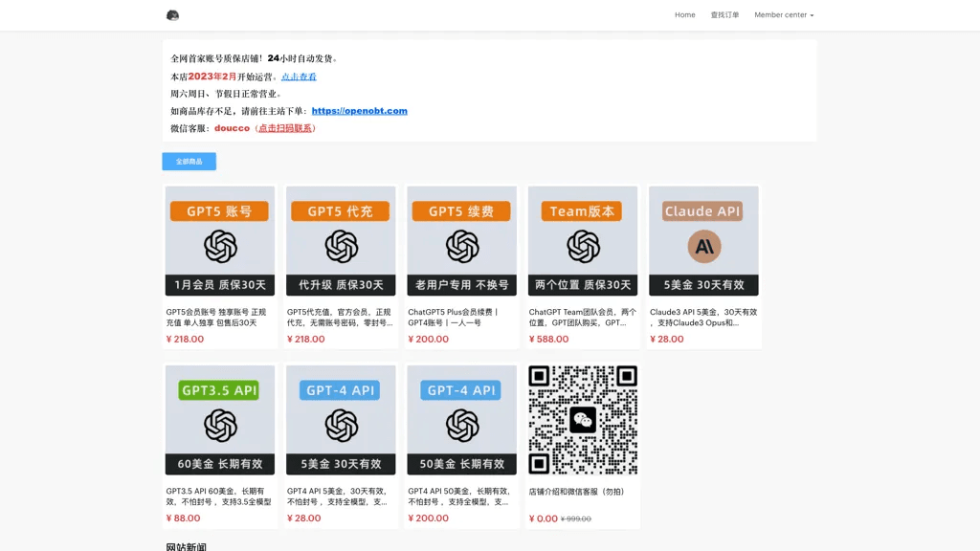The width and height of the screenshot is (980, 551).
Task: Open the 查找订单 order lookup page
Action: (724, 15)
